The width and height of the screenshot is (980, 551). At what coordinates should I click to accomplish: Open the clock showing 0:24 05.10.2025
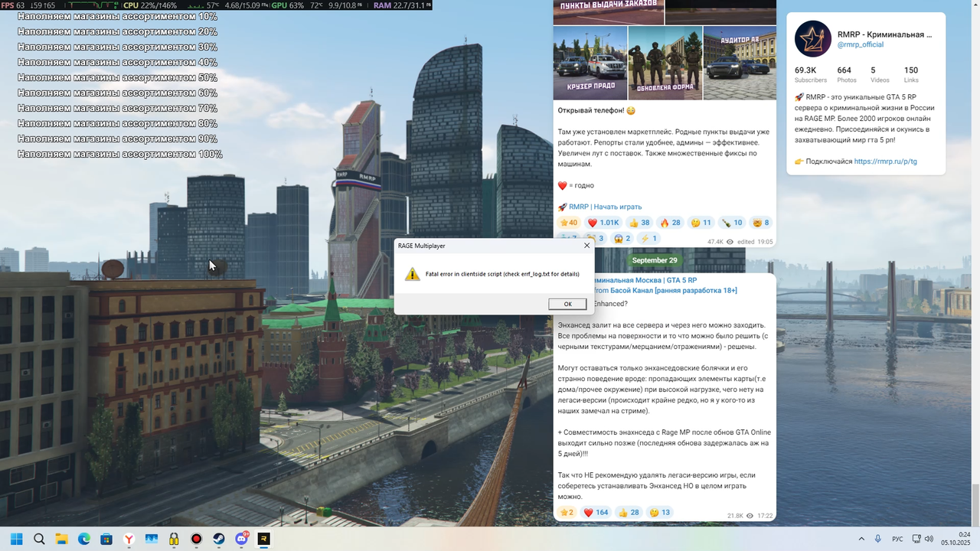coord(957,539)
